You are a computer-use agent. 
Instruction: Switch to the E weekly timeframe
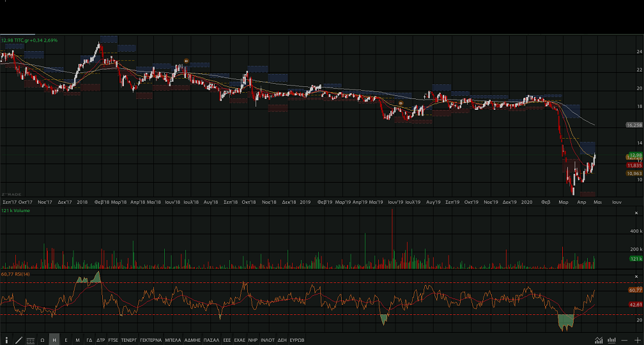pos(66,340)
